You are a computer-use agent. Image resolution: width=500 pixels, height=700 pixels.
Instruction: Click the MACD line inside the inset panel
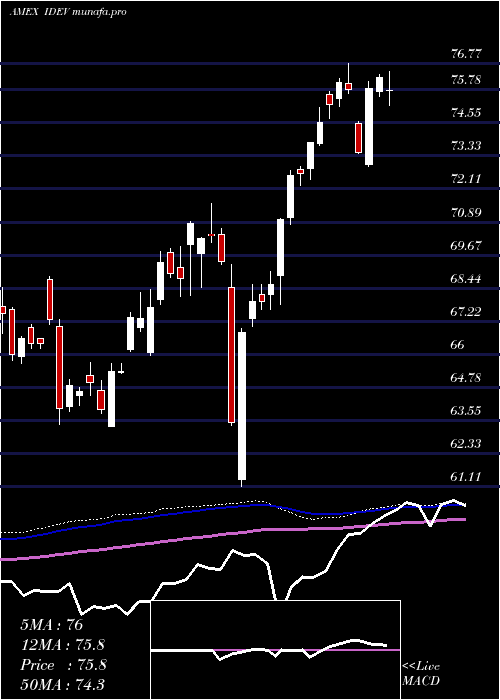[x=268, y=648]
